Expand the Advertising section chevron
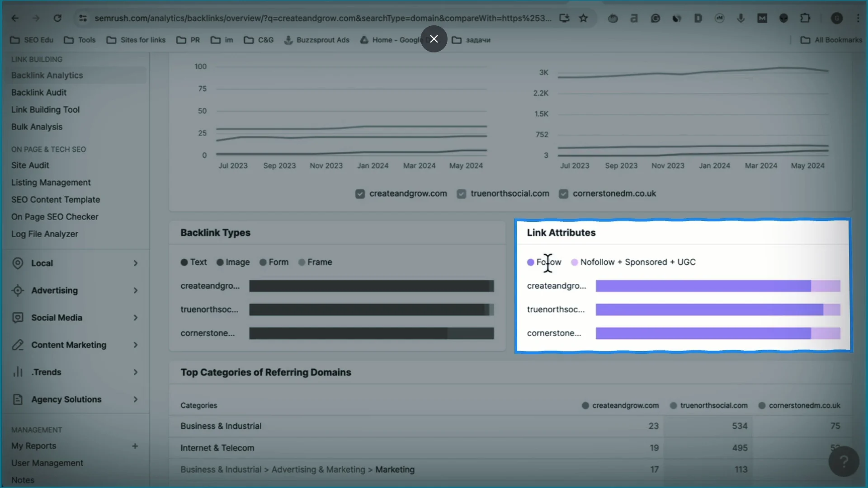Viewport: 868px width, 488px height. 135,291
